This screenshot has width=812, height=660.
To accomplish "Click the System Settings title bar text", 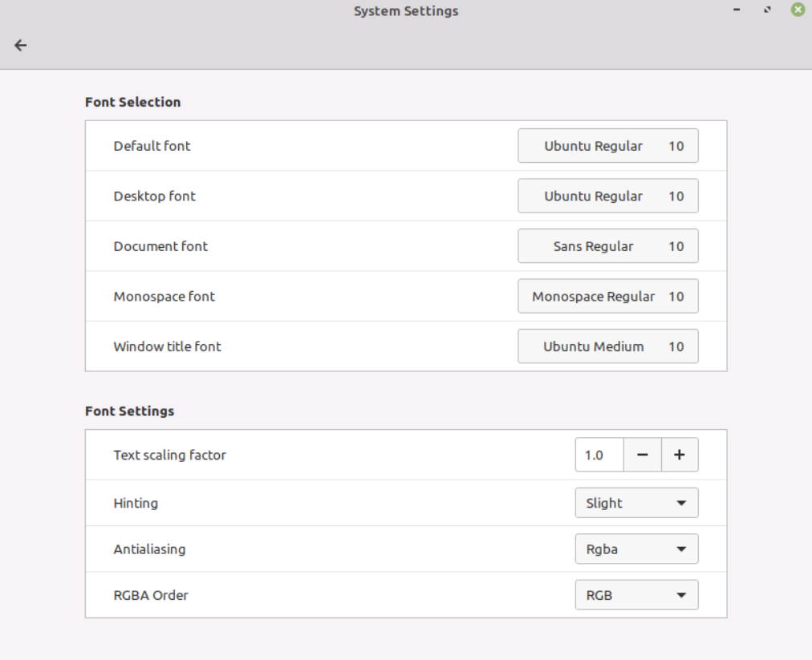I will point(406,11).
